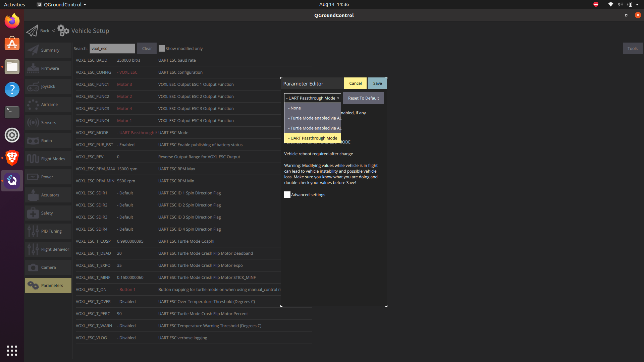The image size is (644, 362).
Task: Select VOXL_ESC_BAUD parameter row
Action: [x=194, y=60]
